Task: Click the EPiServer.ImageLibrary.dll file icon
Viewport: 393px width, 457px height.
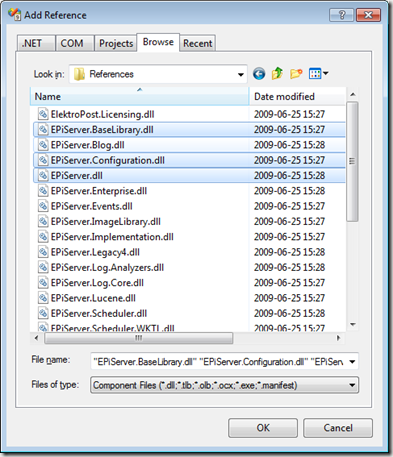Action: 43,222
